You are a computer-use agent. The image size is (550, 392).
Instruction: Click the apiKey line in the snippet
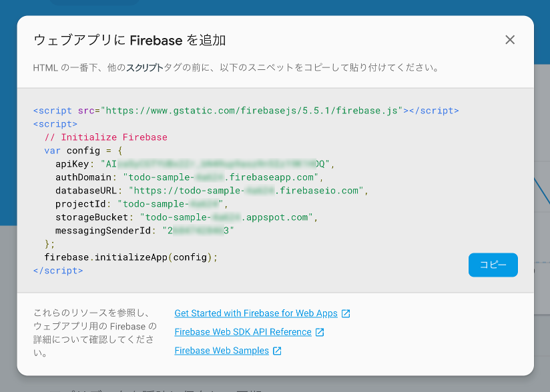tap(195, 164)
